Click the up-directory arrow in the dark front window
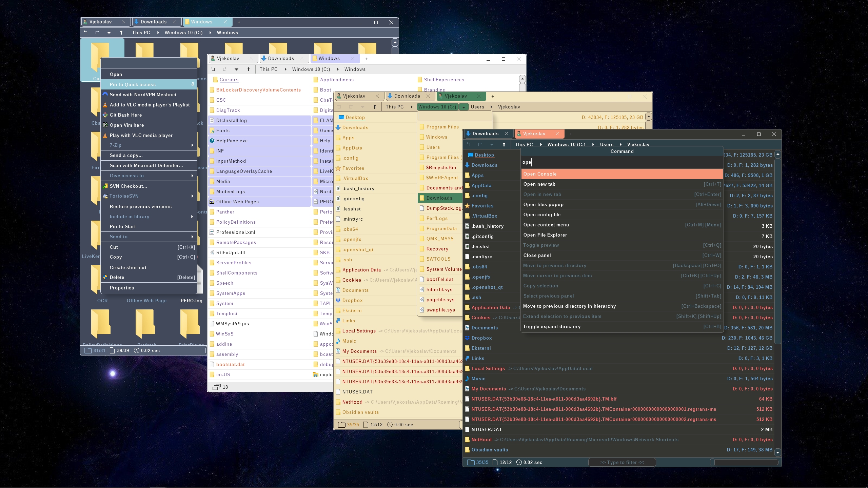Viewport: 868px width, 488px height. point(504,144)
